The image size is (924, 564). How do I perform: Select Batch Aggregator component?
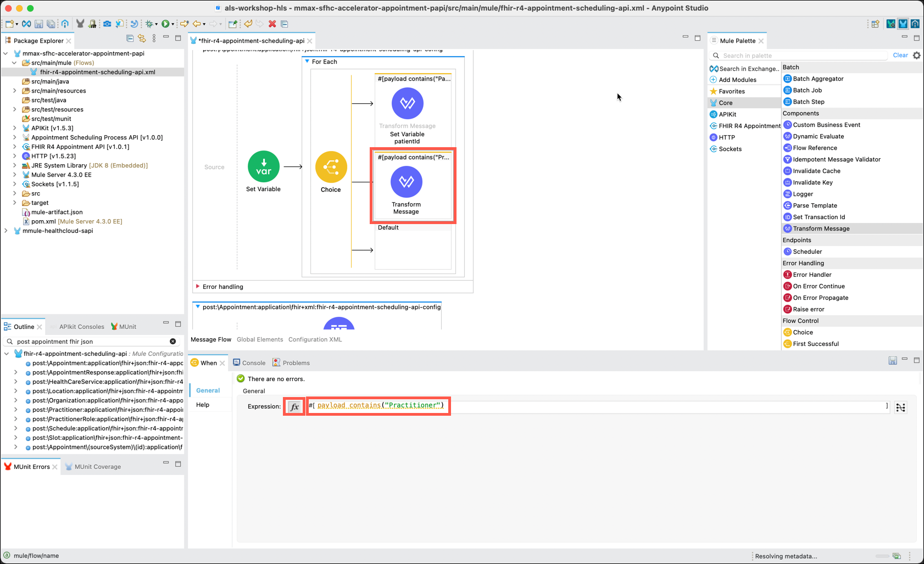[814, 79]
